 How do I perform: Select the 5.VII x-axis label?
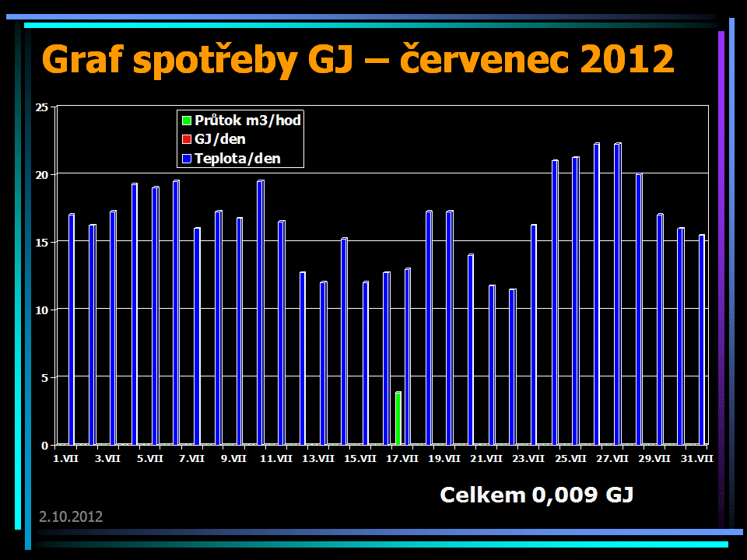click(x=149, y=459)
